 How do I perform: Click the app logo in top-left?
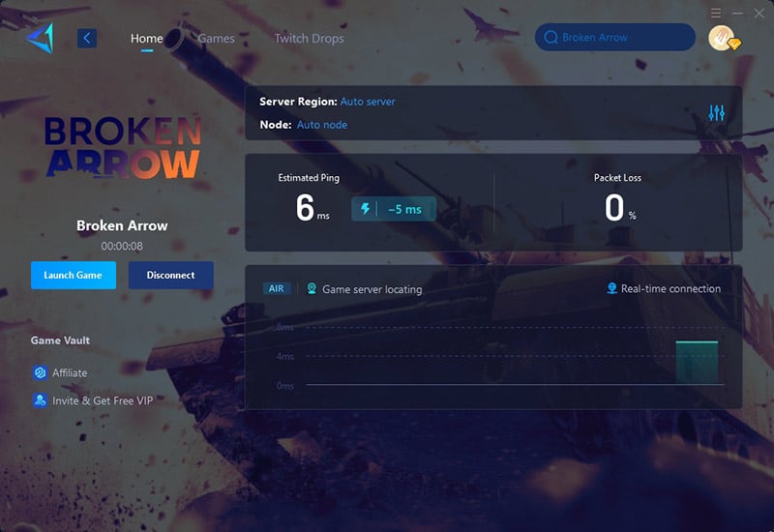point(40,38)
